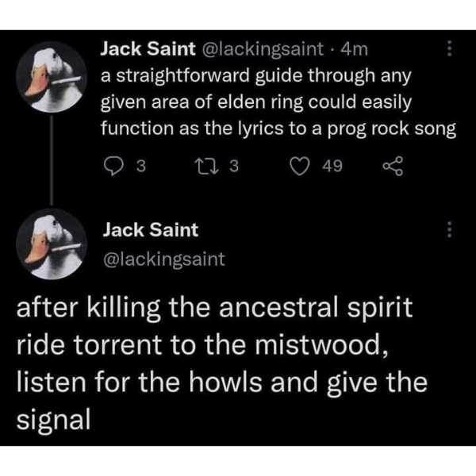476x476 pixels.
Task: View the 49 likes count
Action: 332,166
